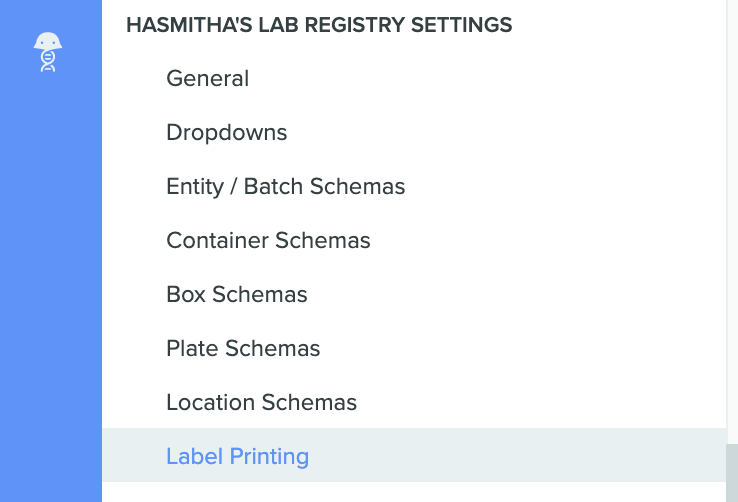
Task: Go to Container Schemas
Action: pos(268,240)
